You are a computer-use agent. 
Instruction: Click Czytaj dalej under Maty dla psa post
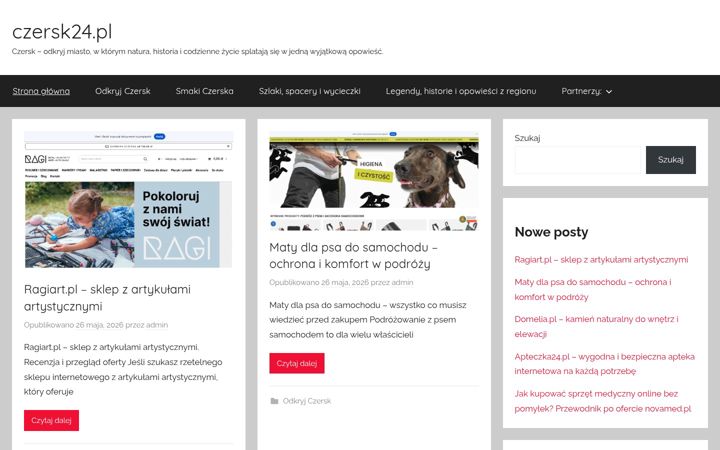[x=297, y=363]
